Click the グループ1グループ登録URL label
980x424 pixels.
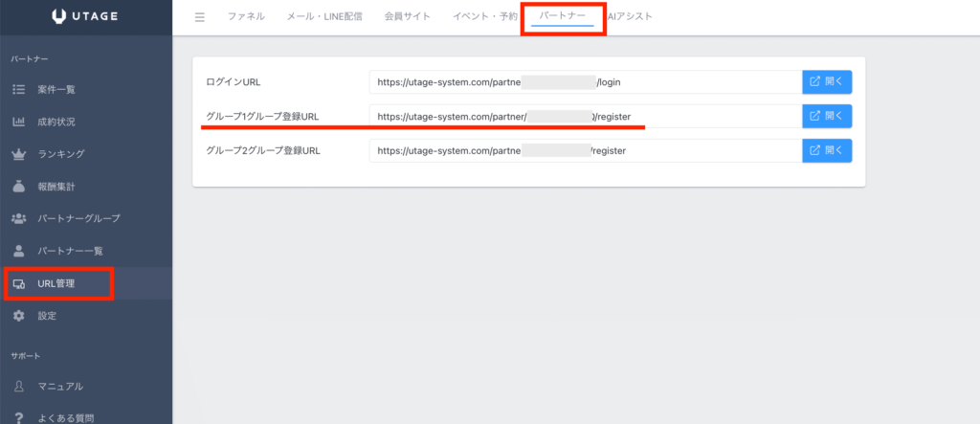pyautogui.click(x=262, y=117)
